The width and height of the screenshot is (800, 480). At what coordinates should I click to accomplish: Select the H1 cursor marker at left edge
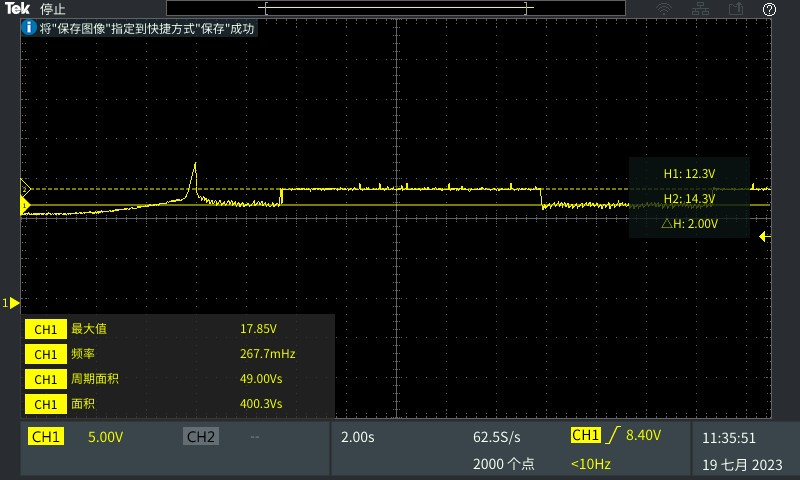tap(27, 188)
